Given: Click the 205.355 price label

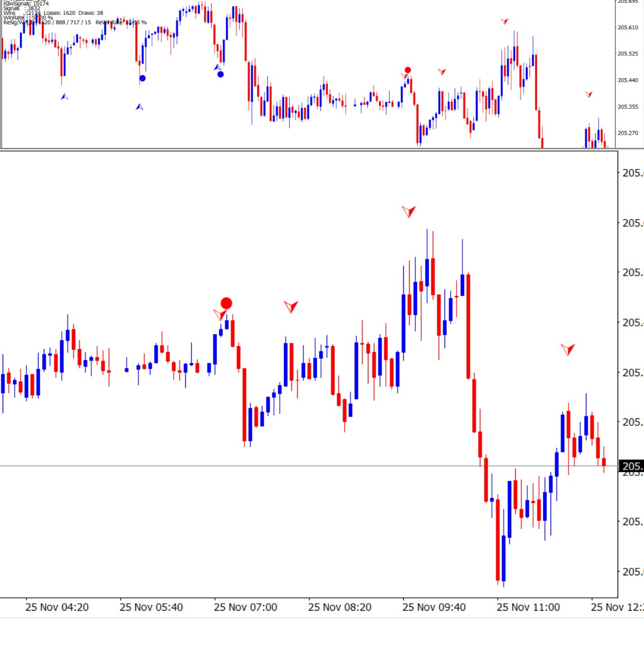Looking at the screenshot, I should pyautogui.click(x=628, y=107).
